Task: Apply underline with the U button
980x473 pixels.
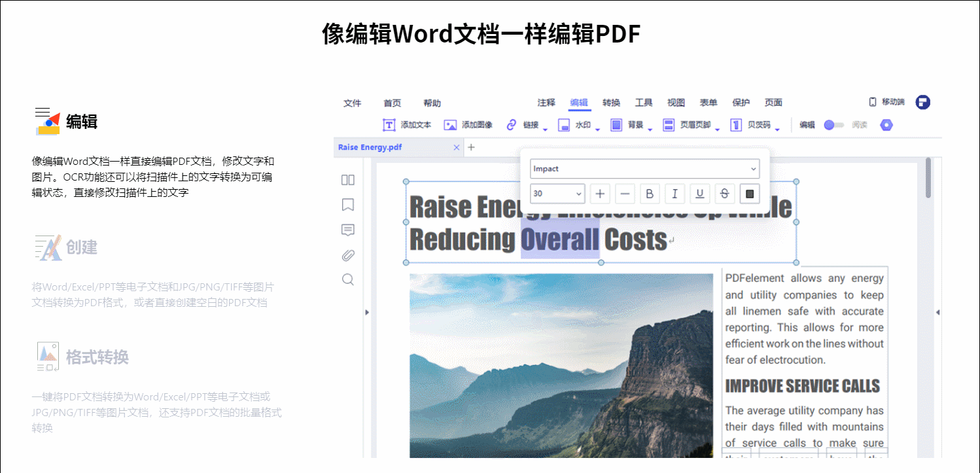Action: tap(700, 194)
